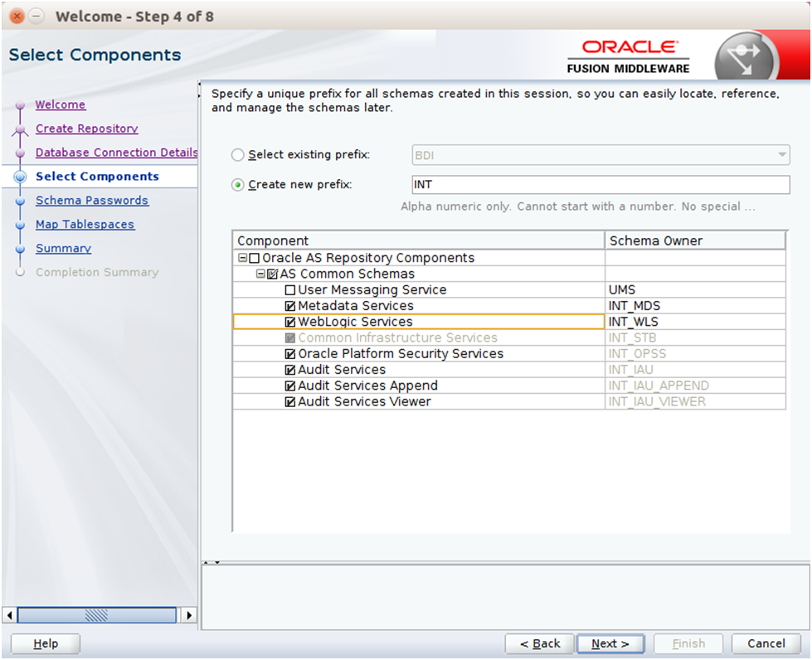Click the Back button
Image resolution: width=812 pixels, height=660 pixels.
tap(540, 644)
